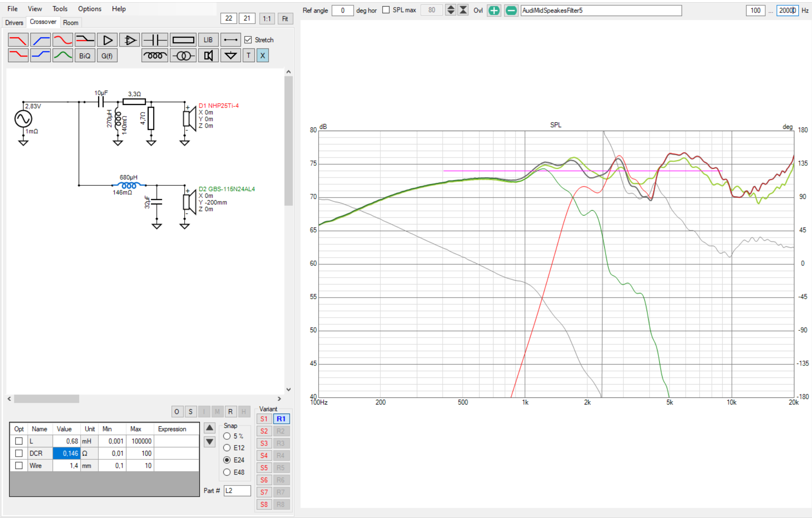Screen dimensions: 812x518
Task: Open the component LIB library
Action: (x=208, y=40)
